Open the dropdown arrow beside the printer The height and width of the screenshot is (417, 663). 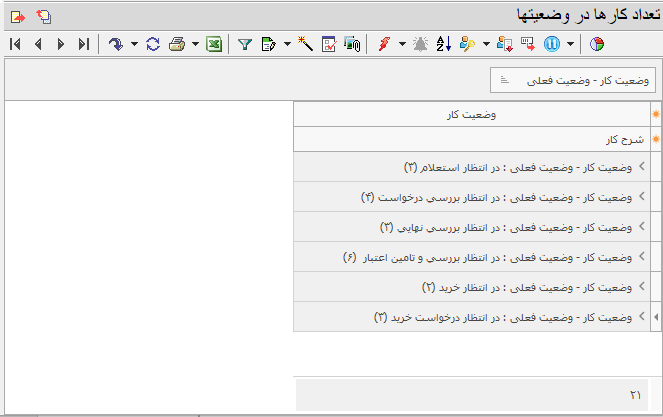pyautogui.click(x=195, y=44)
